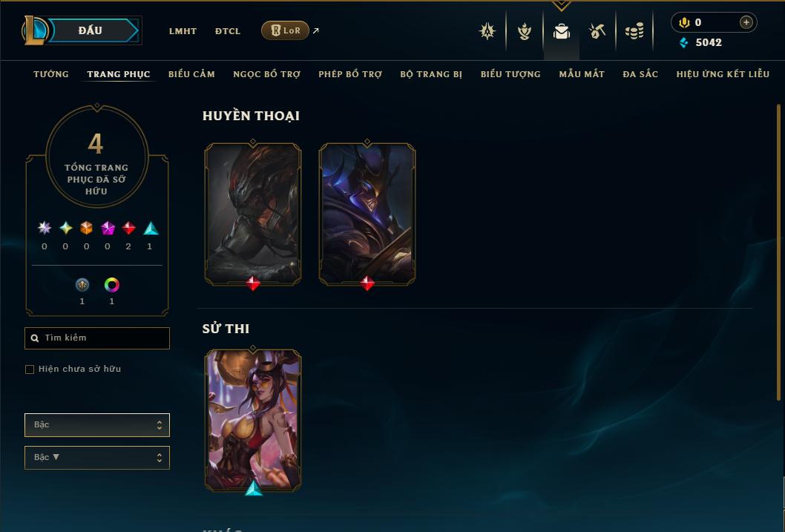The width and height of the screenshot is (785, 532).
Task: Click the plus icon to buy RP
Action: (746, 22)
